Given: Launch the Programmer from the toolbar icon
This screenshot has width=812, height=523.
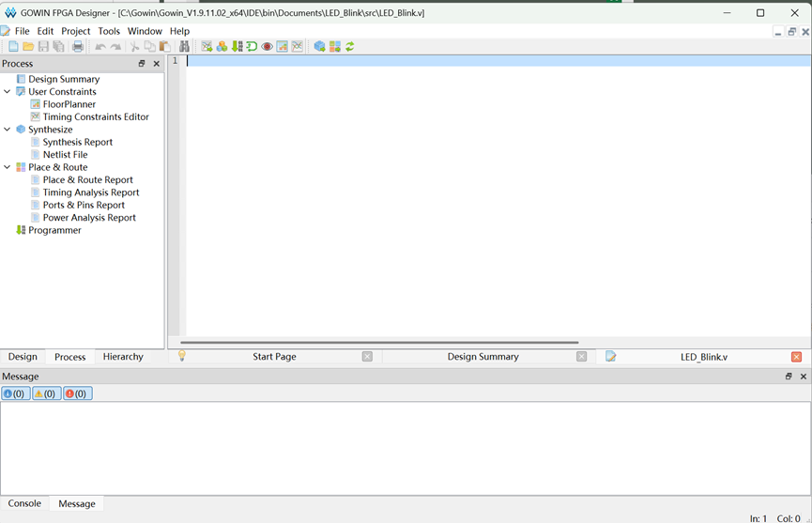Looking at the screenshot, I should [x=237, y=47].
